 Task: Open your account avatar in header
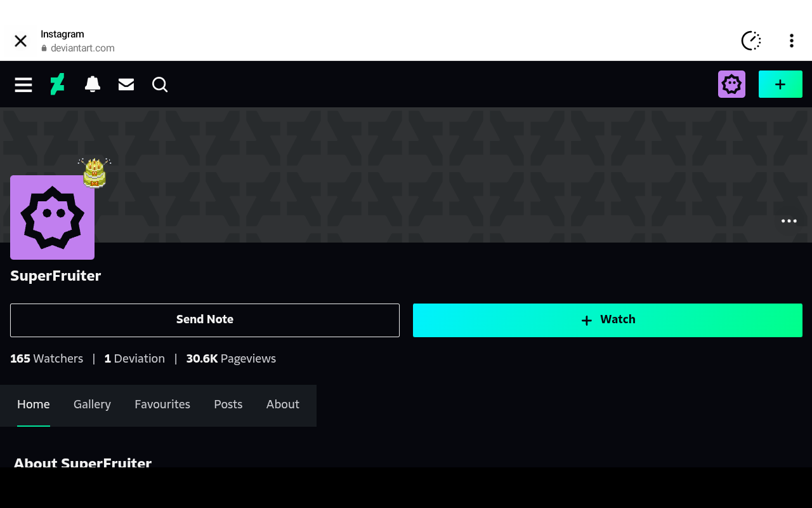731,84
